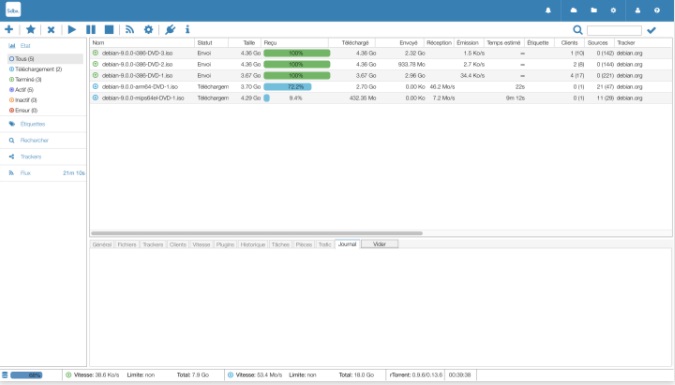Sort the list by the Nom column header
Viewport: 675px width, 385px height.
pyautogui.click(x=142, y=43)
